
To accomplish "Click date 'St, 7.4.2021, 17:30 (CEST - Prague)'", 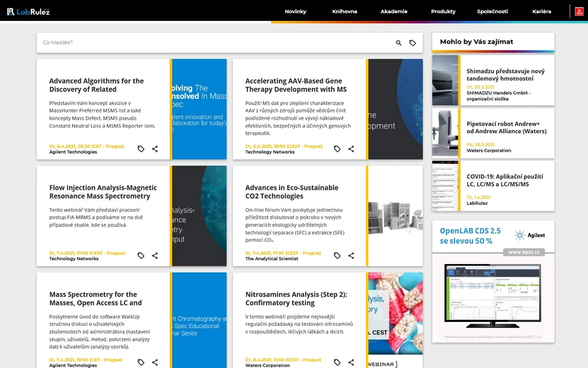I will 283,253.
